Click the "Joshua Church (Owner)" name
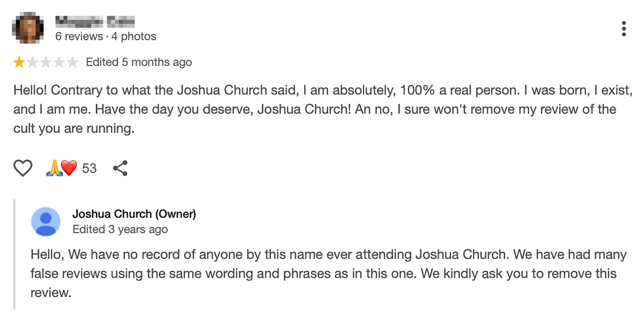The width and height of the screenshot is (644, 321). [x=134, y=214]
